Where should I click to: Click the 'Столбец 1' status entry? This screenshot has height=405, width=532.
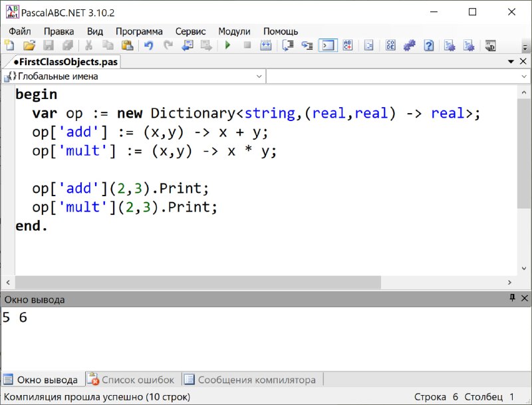coord(489,397)
